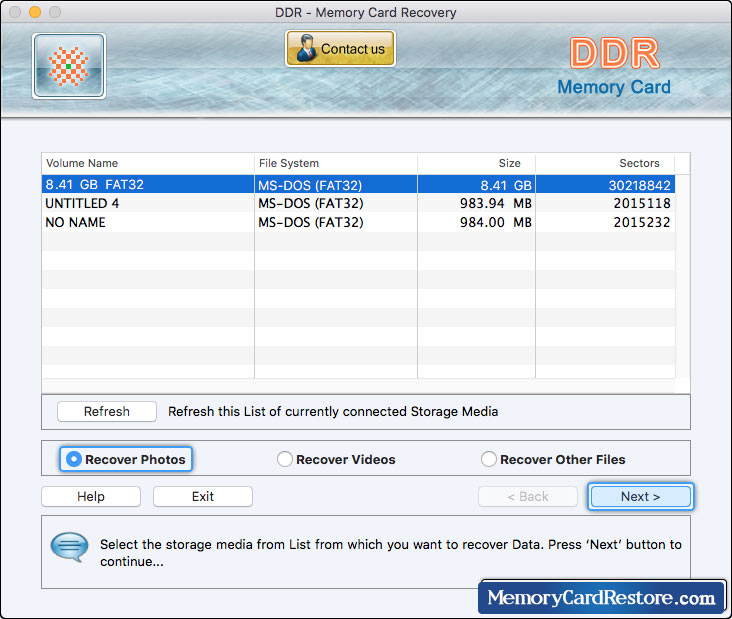The image size is (732, 619).
Task: Select the Recover Photos radio button
Action: [126, 459]
